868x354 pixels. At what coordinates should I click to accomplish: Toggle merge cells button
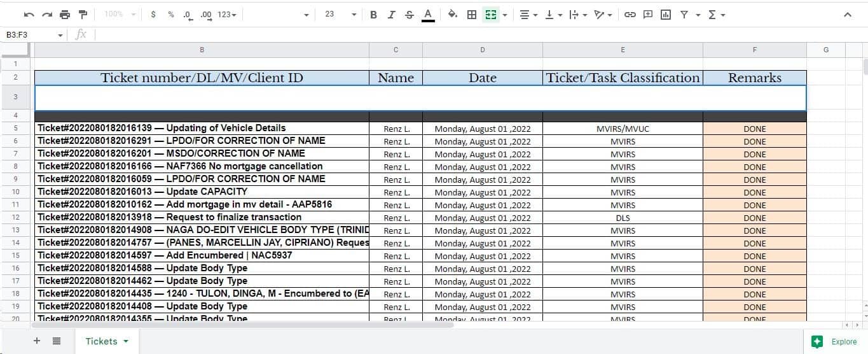tap(490, 15)
